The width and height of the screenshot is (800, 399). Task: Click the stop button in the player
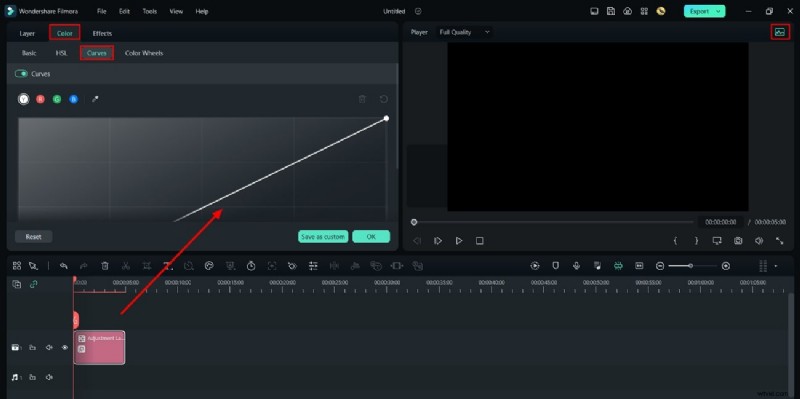tap(480, 241)
